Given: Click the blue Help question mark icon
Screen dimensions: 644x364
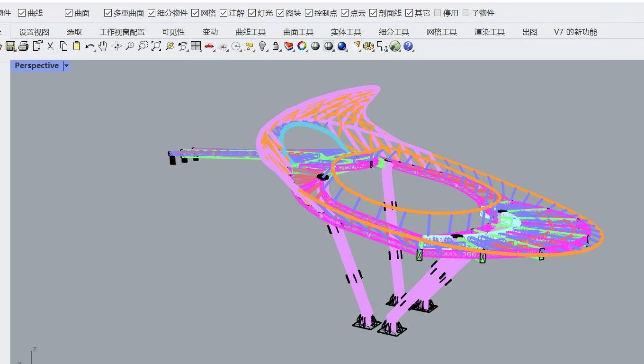Looking at the screenshot, I should click(x=408, y=46).
